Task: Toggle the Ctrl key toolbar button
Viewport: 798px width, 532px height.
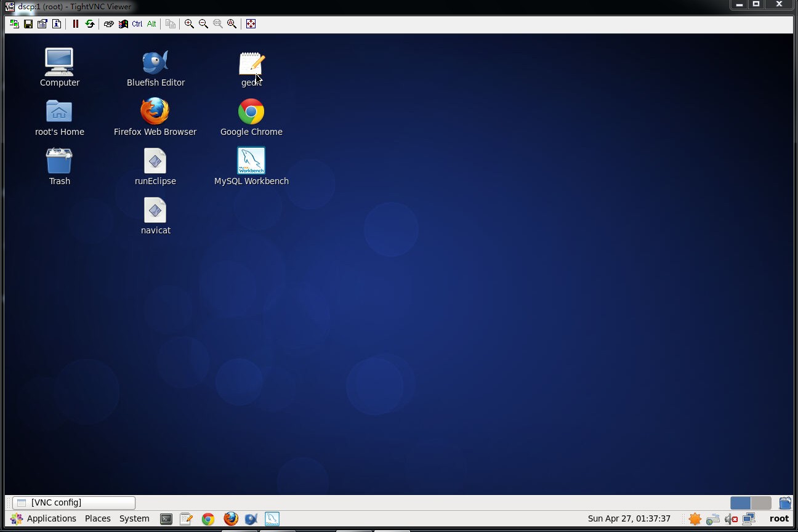Action: click(x=137, y=24)
